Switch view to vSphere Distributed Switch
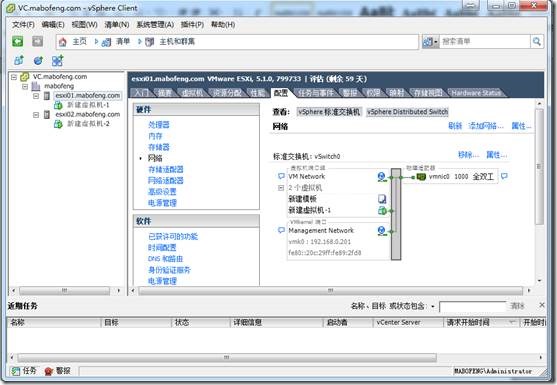This screenshot has width=557, height=385. (407, 112)
